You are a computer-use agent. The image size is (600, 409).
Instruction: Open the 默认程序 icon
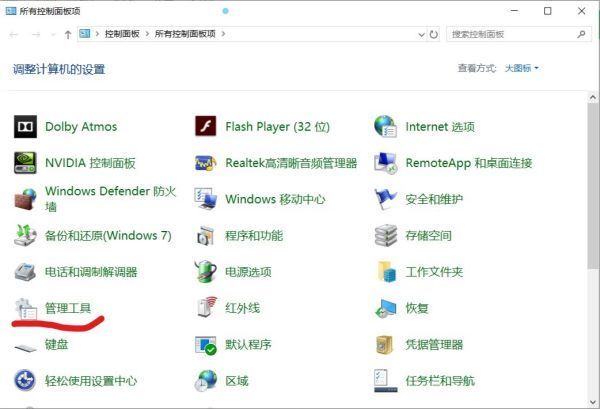[205, 345]
